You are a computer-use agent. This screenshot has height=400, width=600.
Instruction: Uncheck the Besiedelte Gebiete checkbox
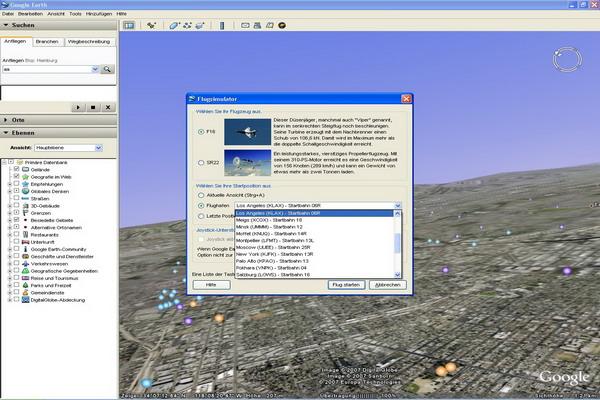[16, 220]
